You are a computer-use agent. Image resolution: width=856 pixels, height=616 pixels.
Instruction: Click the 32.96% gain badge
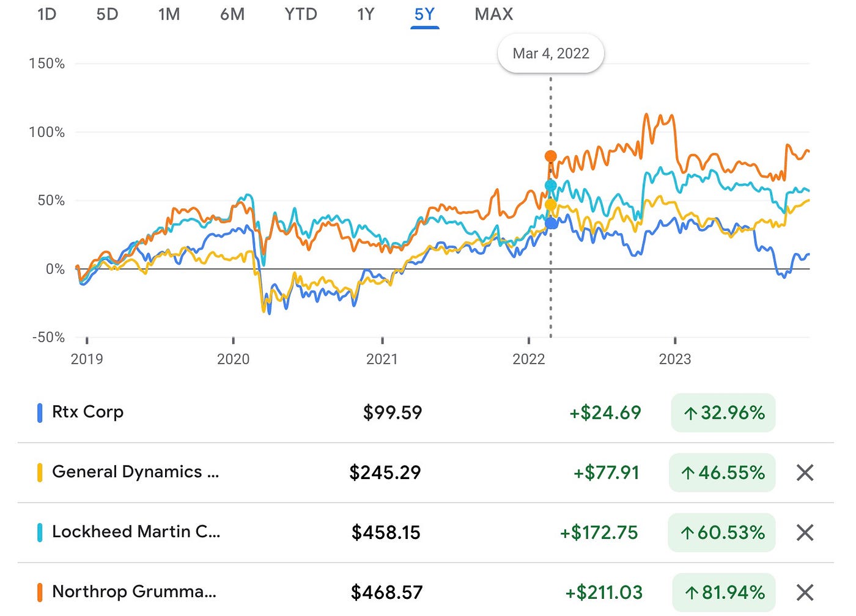723,413
